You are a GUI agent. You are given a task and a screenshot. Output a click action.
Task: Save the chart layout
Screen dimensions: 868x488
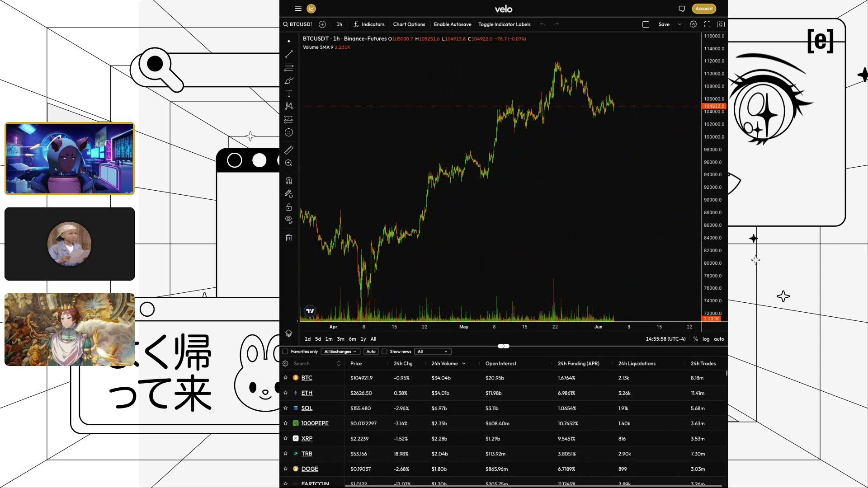(x=664, y=24)
